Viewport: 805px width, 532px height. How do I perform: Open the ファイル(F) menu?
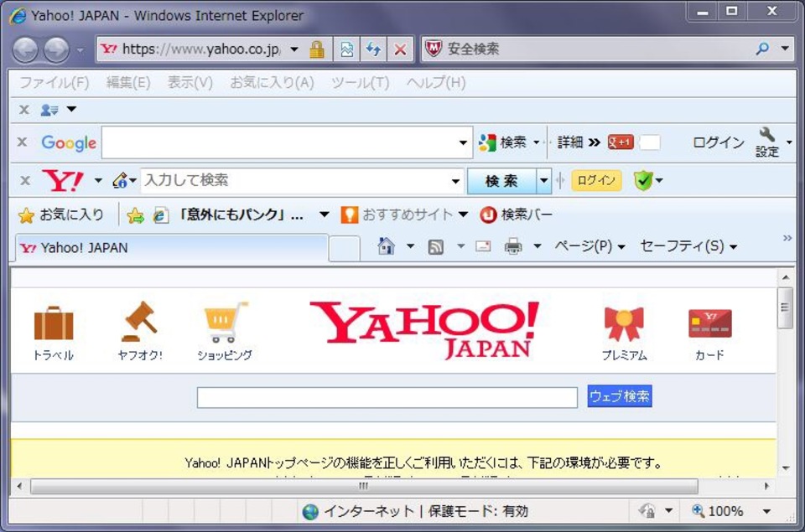click(54, 83)
